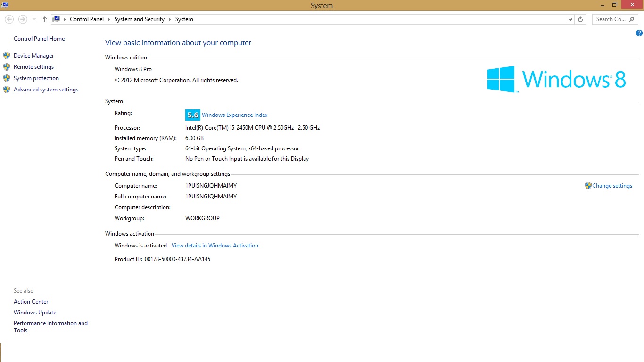Click the 'Windows is activated' status text
644x362 pixels.
(x=141, y=246)
